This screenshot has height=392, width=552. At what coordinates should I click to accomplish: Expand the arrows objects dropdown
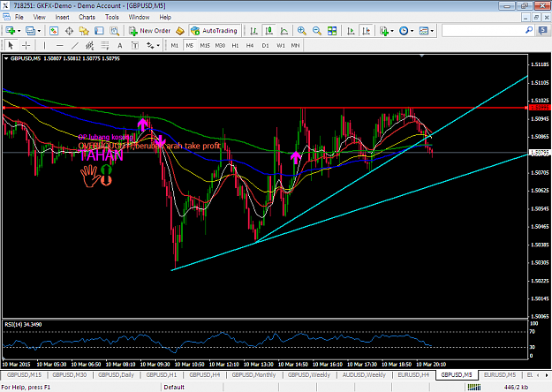click(158, 45)
